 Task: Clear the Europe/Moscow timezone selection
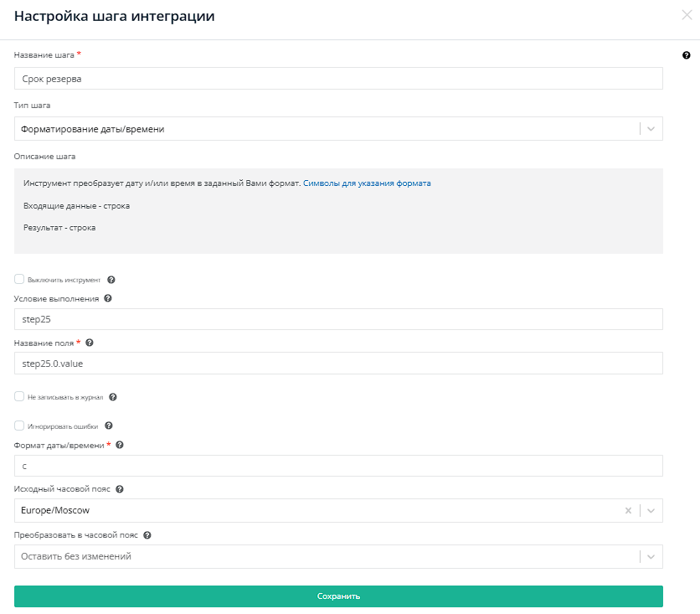pyautogui.click(x=628, y=510)
